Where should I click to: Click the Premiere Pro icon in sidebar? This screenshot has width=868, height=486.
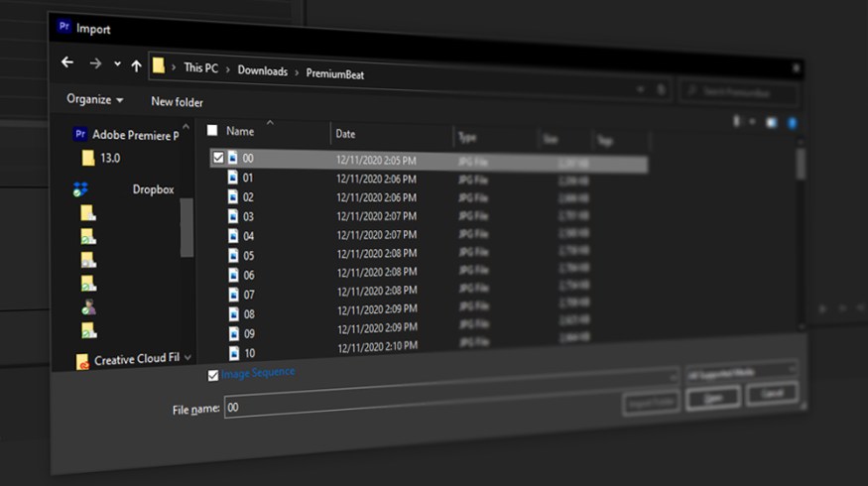[x=80, y=134]
